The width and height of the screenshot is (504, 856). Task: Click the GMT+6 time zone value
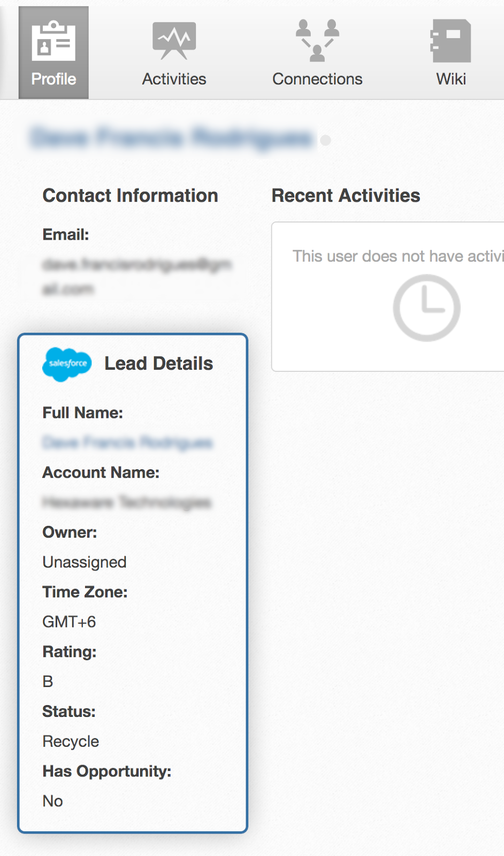tap(69, 622)
